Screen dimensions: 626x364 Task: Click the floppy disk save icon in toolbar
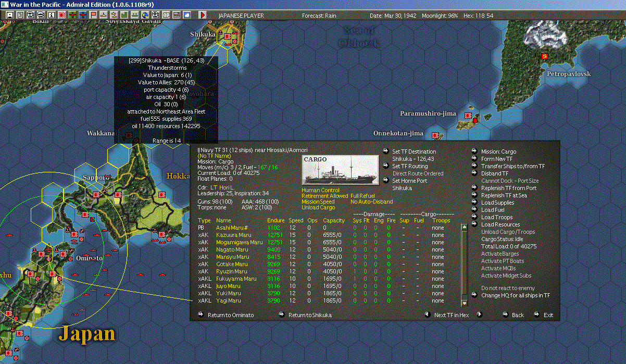point(10,15)
